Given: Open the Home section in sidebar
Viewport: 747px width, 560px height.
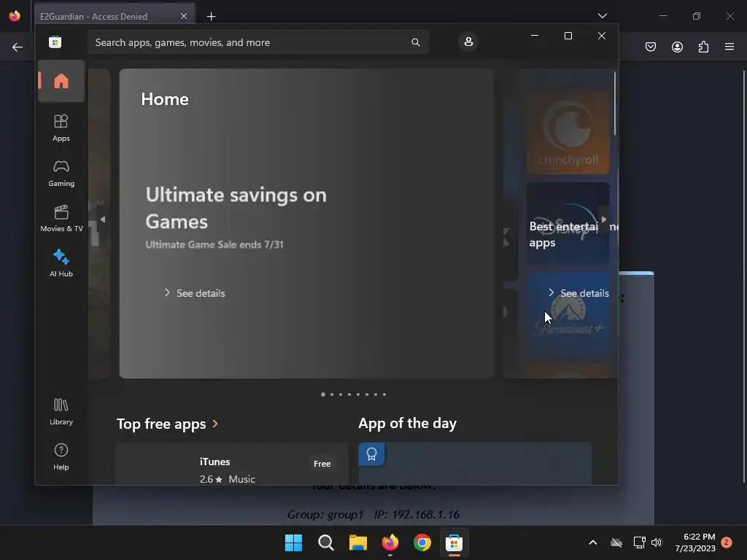Looking at the screenshot, I should point(61,81).
